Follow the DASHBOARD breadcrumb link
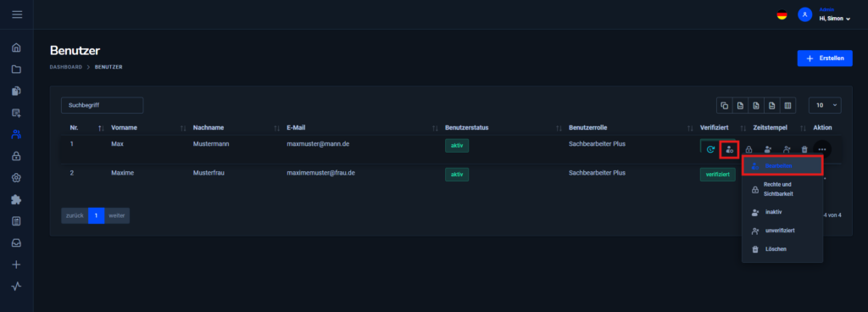 [x=66, y=67]
